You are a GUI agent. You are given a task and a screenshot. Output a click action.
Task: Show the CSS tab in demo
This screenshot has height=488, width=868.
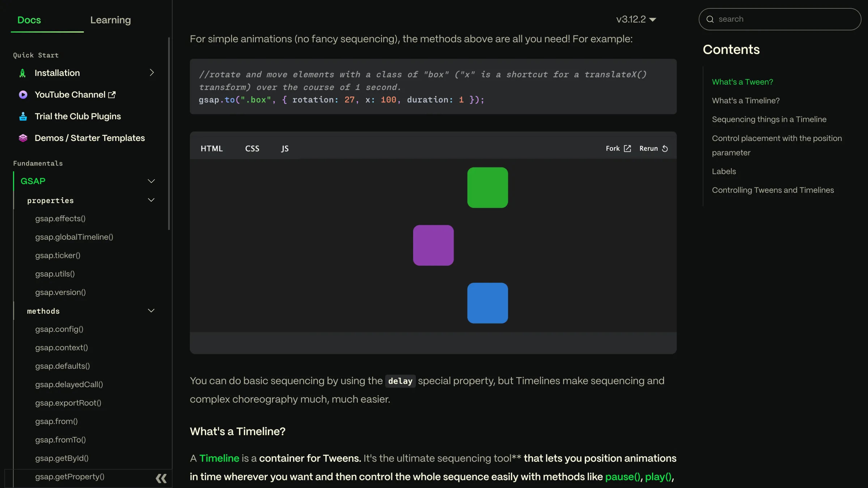[x=252, y=149]
